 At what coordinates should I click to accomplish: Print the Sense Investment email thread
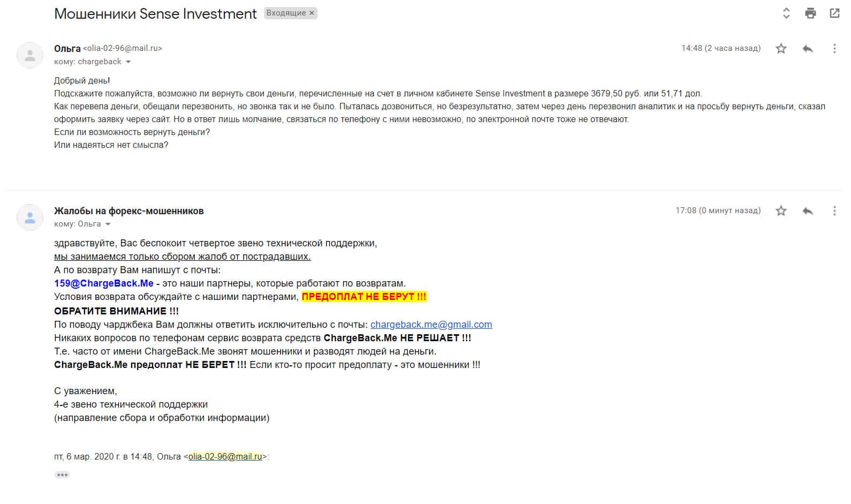[x=810, y=13]
